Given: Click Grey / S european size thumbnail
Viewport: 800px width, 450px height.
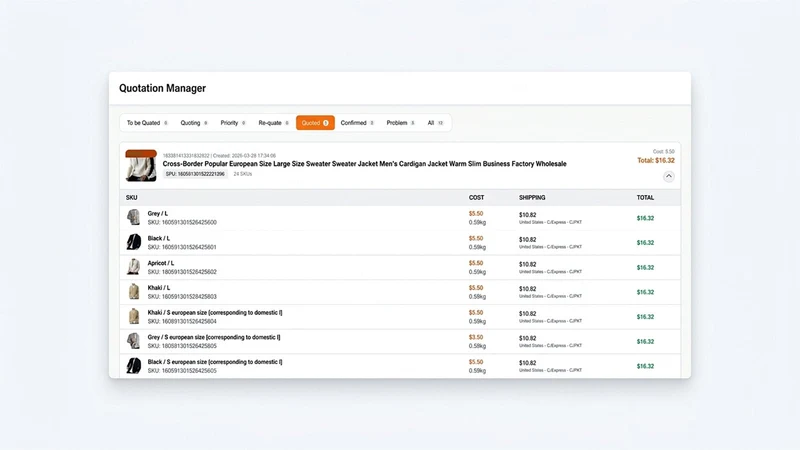Looking at the screenshot, I should (134, 341).
